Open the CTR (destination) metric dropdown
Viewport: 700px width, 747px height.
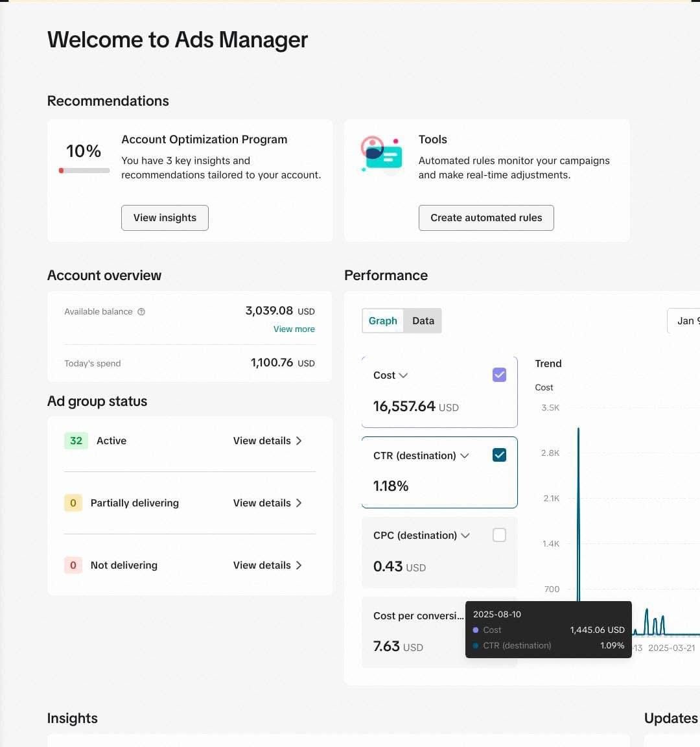[465, 456]
